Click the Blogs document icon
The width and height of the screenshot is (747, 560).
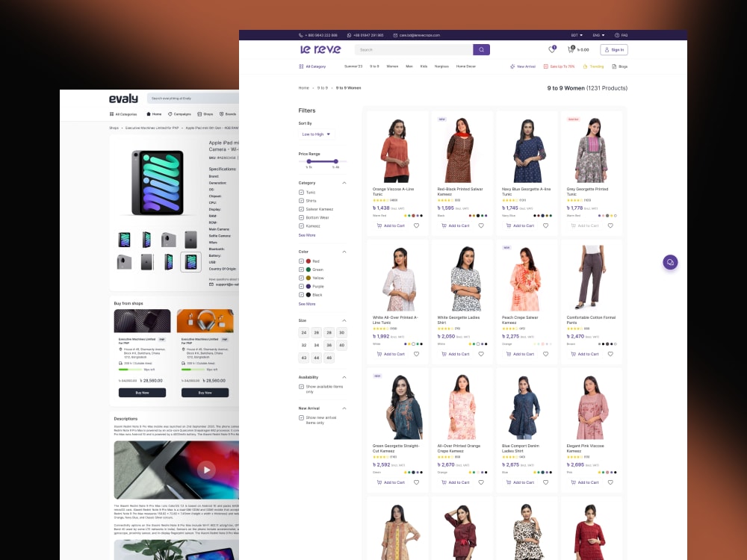click(x=615, y=66)
